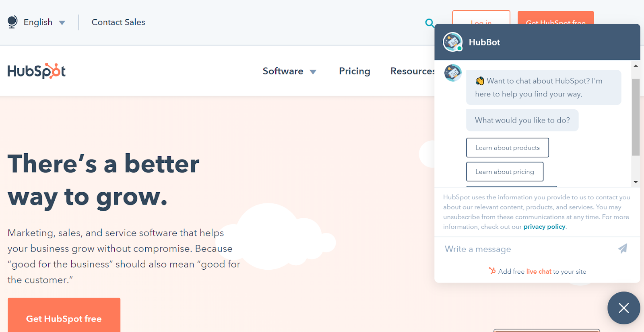Click the Get HubSpot free hero button
The width and height of the screenshot is (644, 332).
tap(64, 315)
